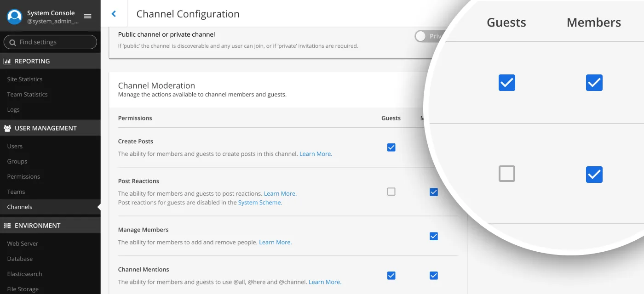
Task: Open Learn More link under Post Reactions
Action: pyautogui.click(x=280, y=193)
